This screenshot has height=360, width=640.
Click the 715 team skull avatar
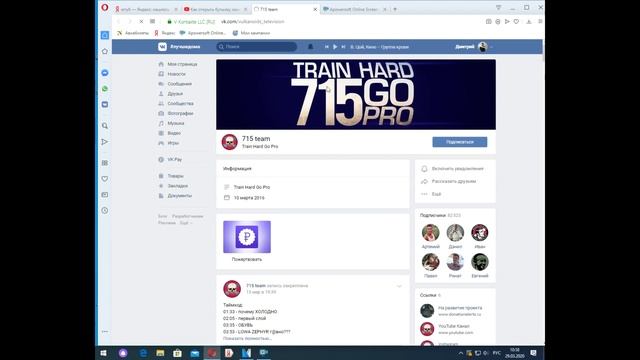pos(229,142)
